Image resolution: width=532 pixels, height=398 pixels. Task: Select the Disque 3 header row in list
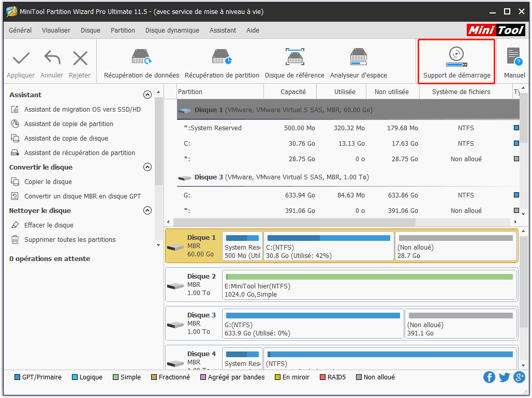click(x=348, y=177)
